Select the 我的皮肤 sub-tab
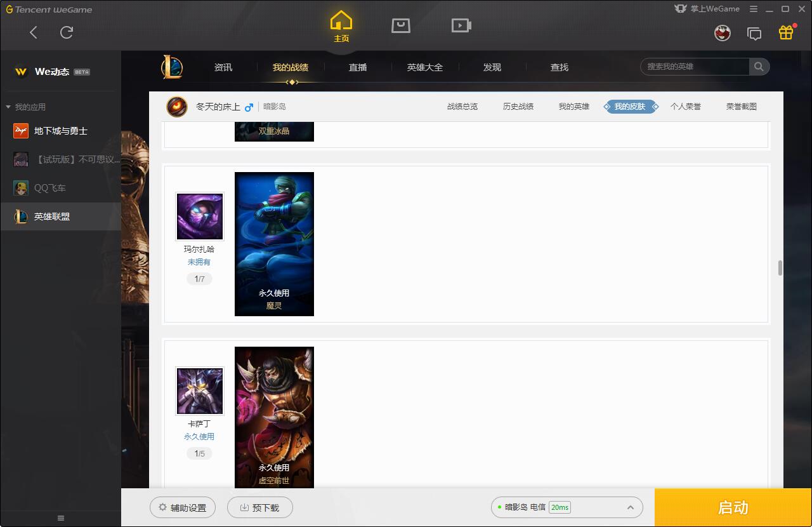 (x=630, y=107)
